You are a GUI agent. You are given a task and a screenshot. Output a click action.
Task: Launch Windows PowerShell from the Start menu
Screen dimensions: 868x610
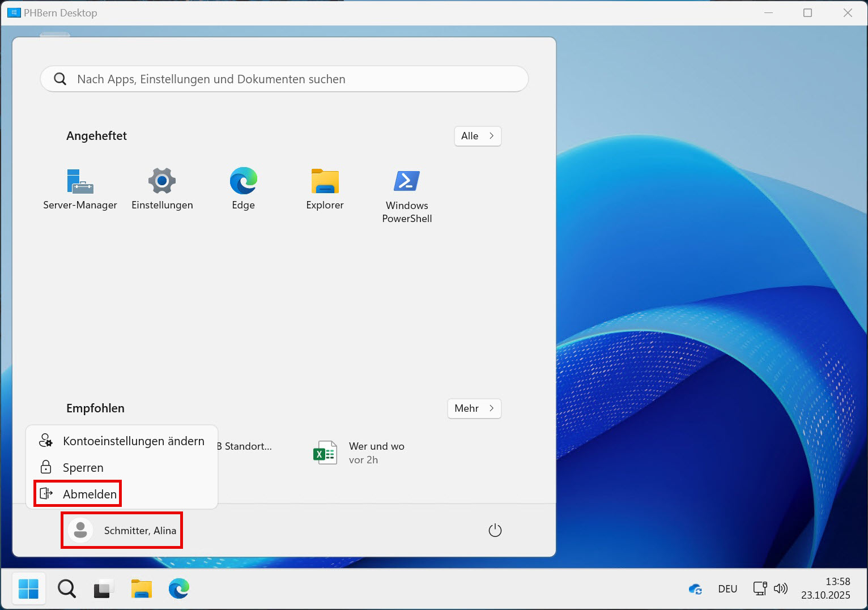point(406,187)
